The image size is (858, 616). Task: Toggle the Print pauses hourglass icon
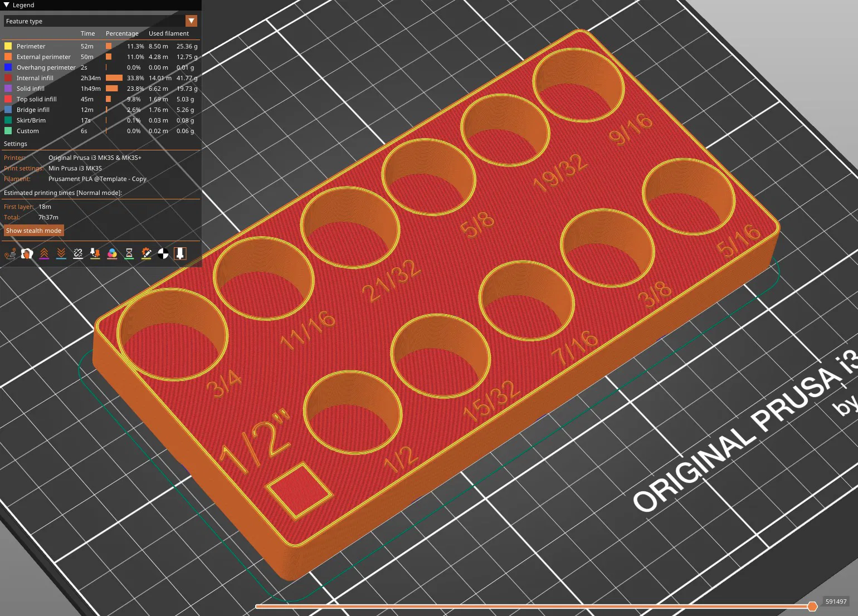coord(129,254)
